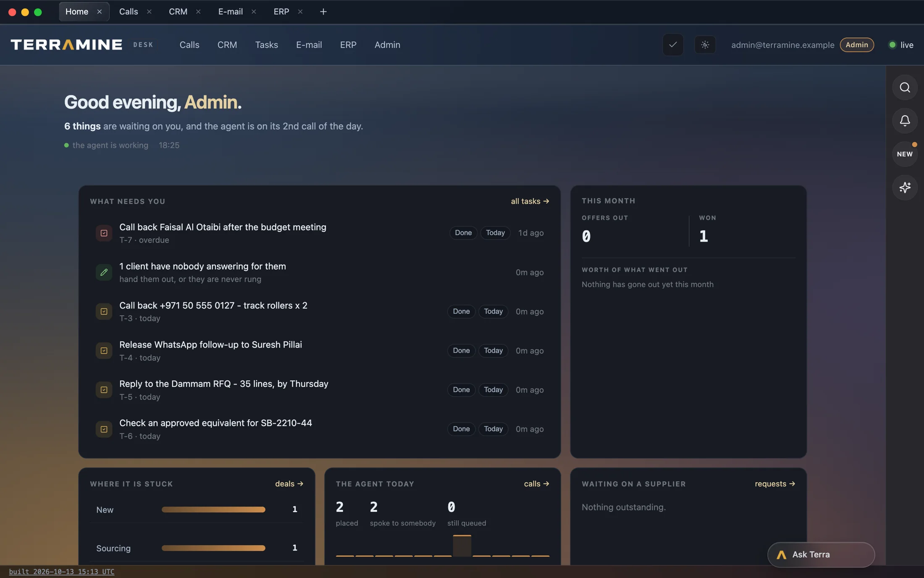
Task: Open the sparkle AI assistant icon
Action: coord(905,187)
